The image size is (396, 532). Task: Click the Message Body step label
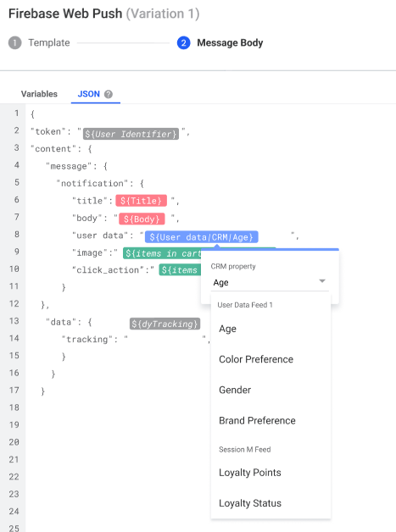(x=230, y=42)
